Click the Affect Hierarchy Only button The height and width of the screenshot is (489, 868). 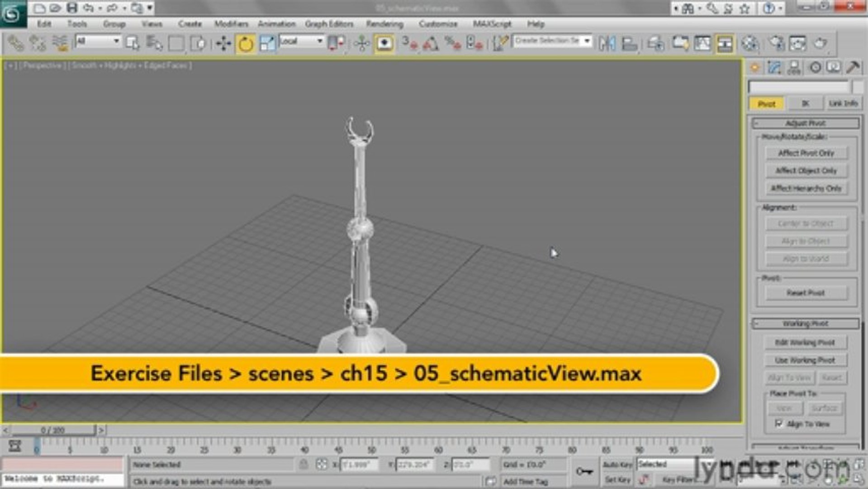[806, 188]
